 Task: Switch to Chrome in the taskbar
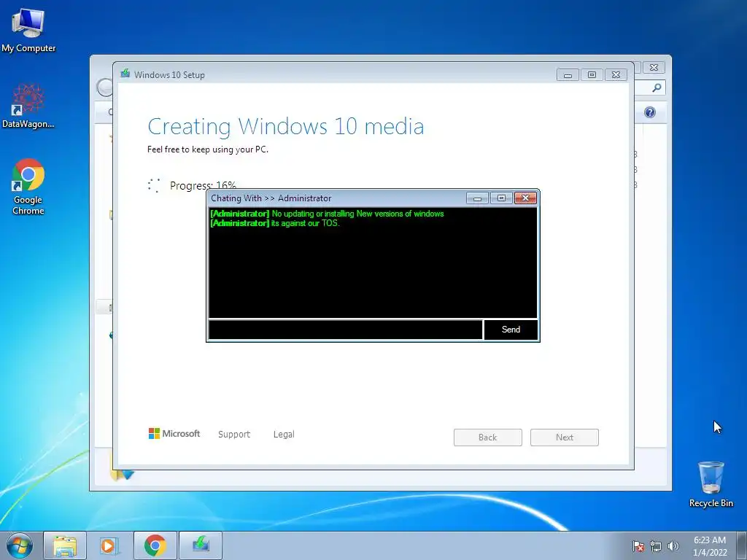[x=155, y=545]
